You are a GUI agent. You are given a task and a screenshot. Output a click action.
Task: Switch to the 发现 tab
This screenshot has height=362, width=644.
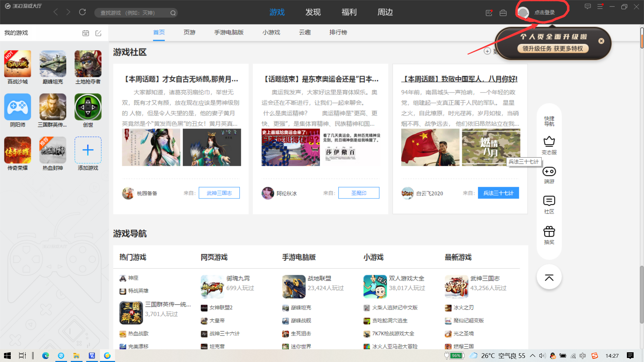[313, 12]
